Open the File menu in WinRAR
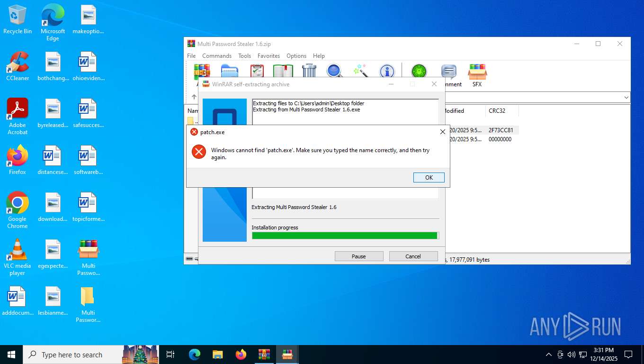Image resolution: width=644 pixels, height=364 pixels. 191,55
